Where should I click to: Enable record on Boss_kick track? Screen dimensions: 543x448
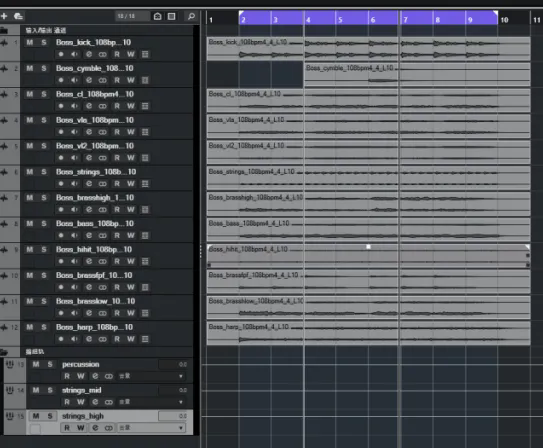point(61,54)
